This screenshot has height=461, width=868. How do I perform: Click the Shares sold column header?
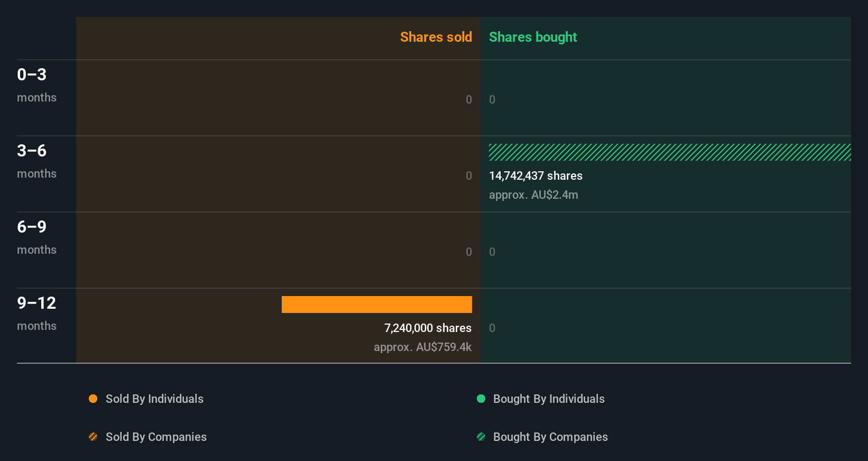tap(436, 37)
